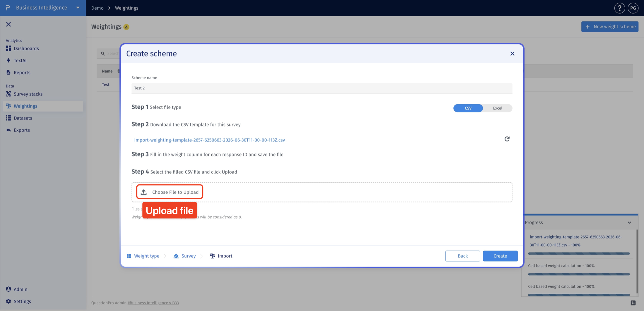This screenshot has height=311, width=644.
Task: Select the Import step
Action: (x=221, y=256)
